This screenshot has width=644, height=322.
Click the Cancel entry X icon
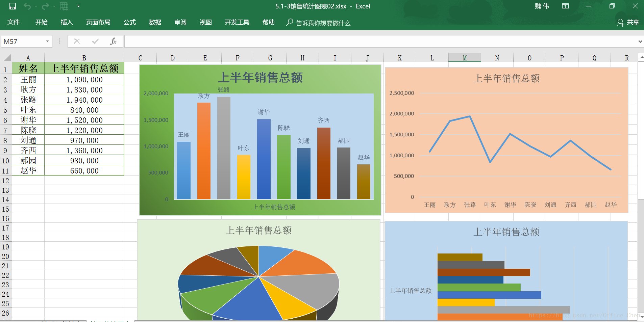pos(77,41)
